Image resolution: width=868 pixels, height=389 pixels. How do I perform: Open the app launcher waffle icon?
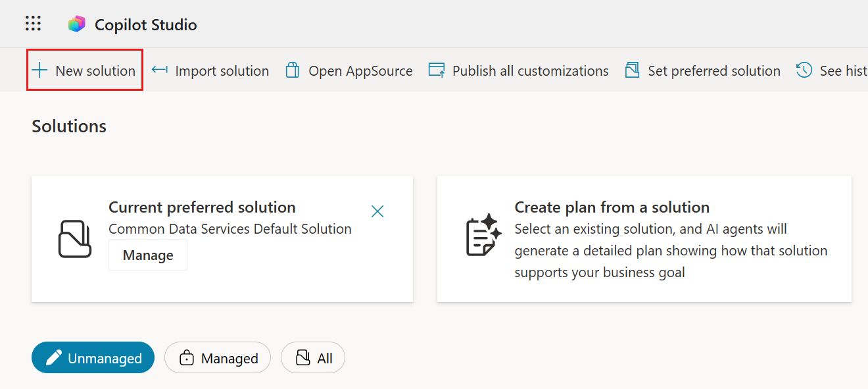[x=33, y=24]
